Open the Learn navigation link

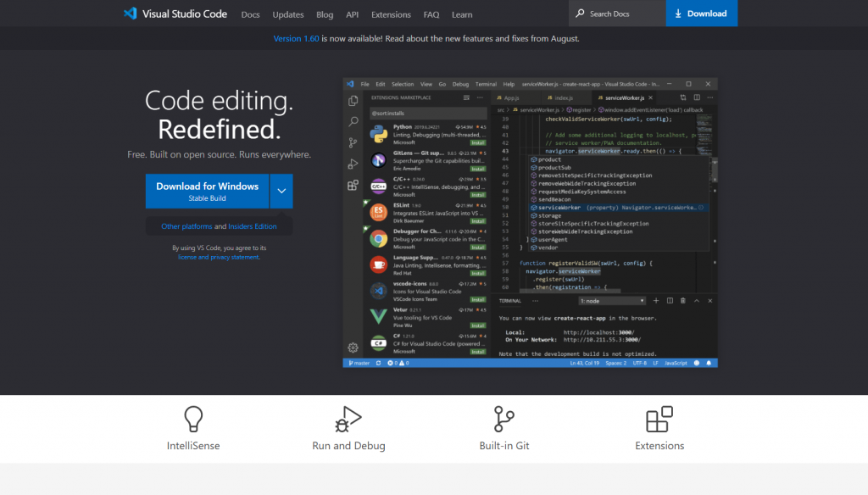tap(462, 14)
